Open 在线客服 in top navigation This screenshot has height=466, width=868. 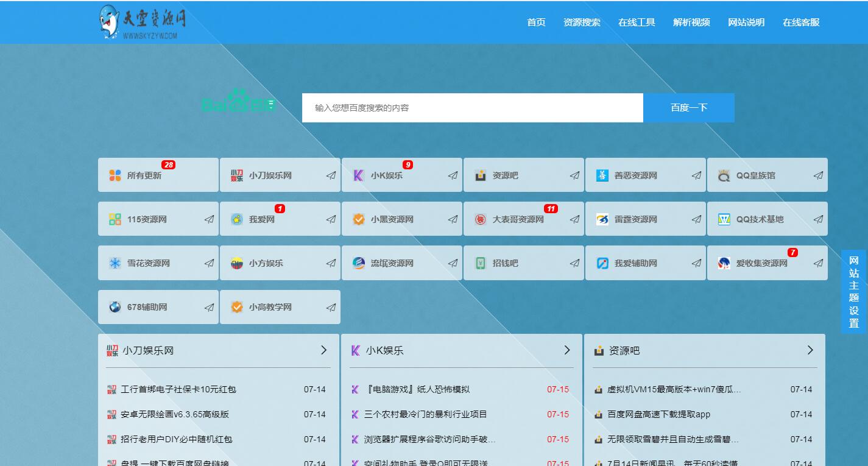point(801,23)
